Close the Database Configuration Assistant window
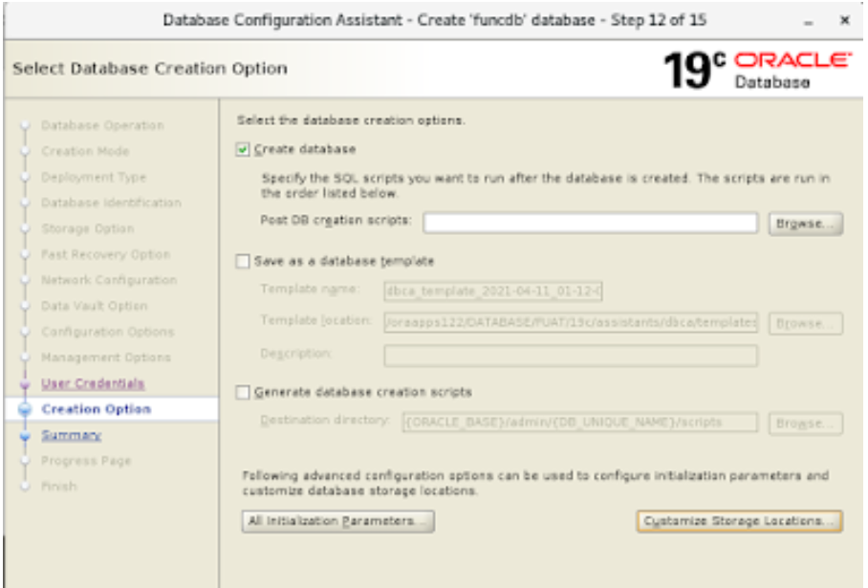The height and width of the screenshot is (588, 868). pos(845,20)
